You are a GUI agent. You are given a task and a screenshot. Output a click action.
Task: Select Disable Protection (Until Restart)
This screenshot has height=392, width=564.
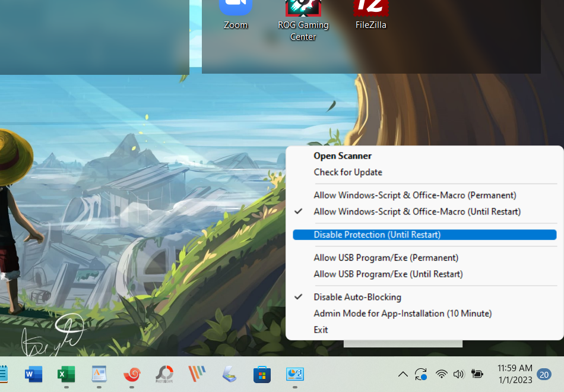pos(425,235)
